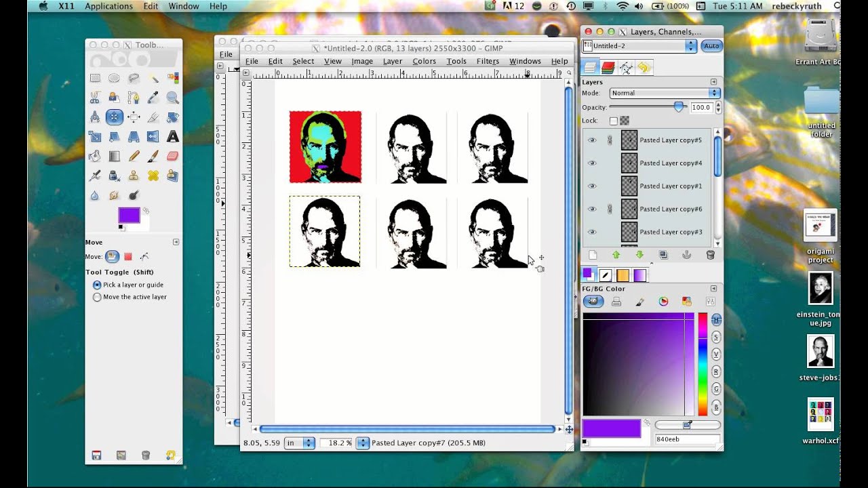Select the Measure compass tool
The image size is (868, 488).
(x=95, y=117)
